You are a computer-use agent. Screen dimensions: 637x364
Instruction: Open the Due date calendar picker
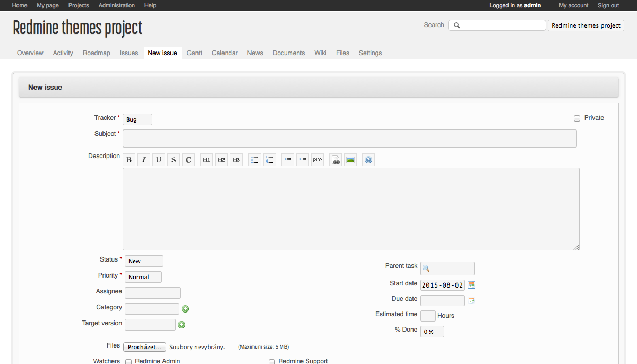[471, 300]
